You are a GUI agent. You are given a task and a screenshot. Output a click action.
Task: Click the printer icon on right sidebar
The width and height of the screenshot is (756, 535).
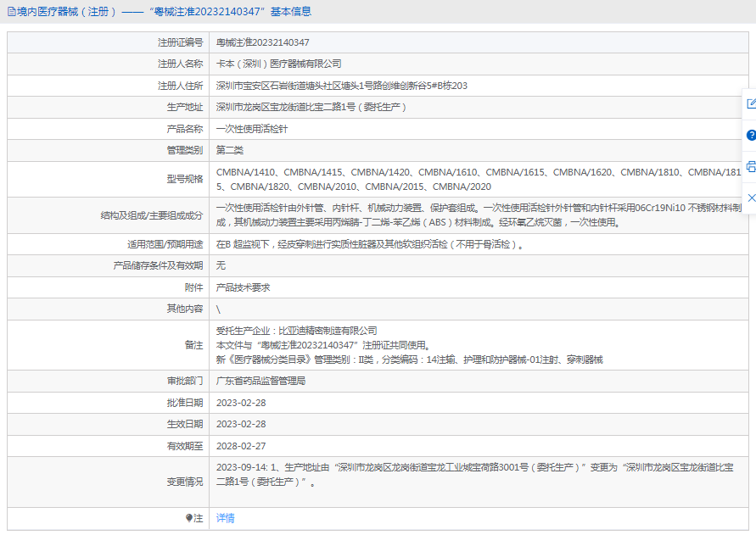[751, 167]
